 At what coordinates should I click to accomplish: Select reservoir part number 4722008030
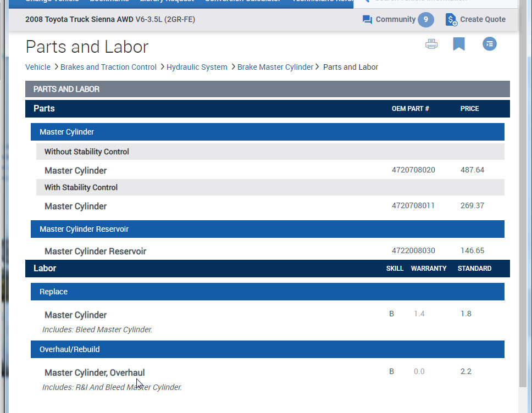[413, 250]
